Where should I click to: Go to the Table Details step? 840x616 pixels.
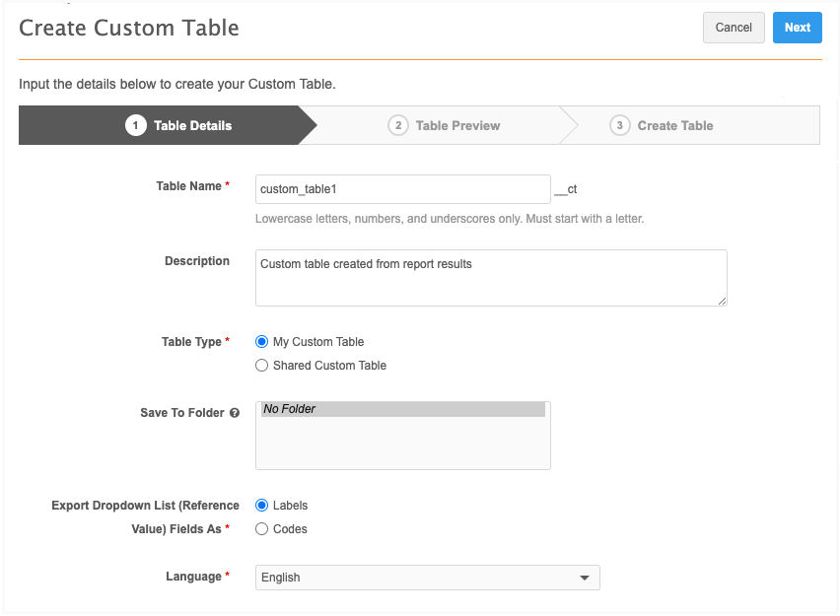point(192,125)
